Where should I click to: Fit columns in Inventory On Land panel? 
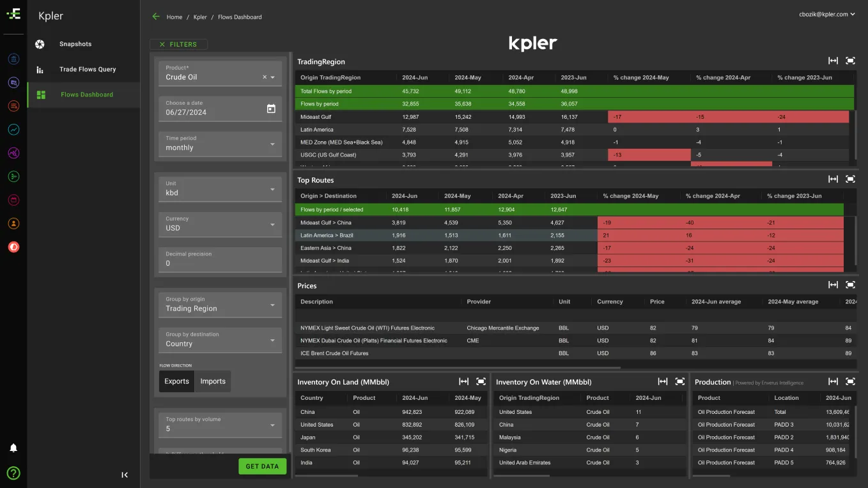click(x=463, y=381)
